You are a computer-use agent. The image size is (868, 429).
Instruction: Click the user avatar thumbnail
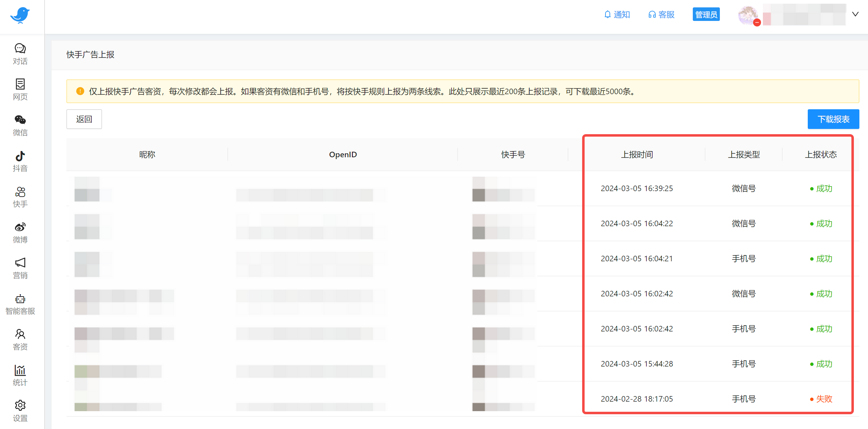click(748, 15)
